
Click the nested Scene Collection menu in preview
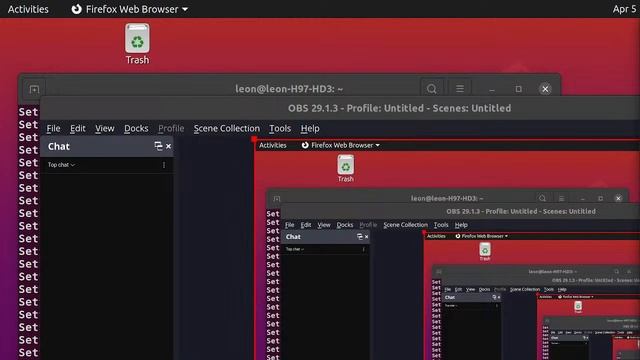[405, 225]
